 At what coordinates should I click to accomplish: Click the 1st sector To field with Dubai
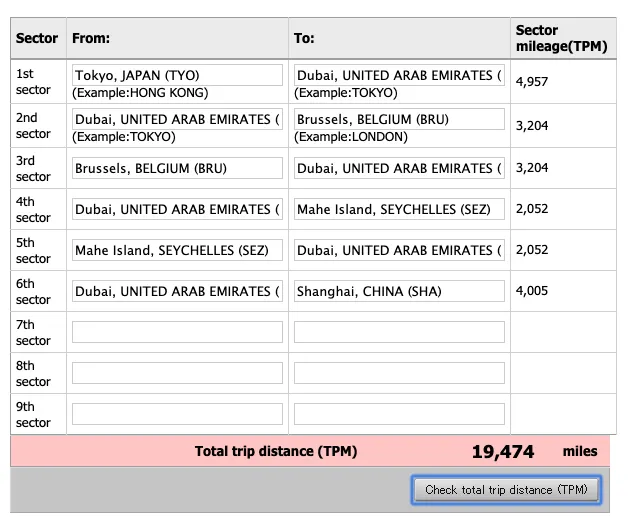[399, 76]
